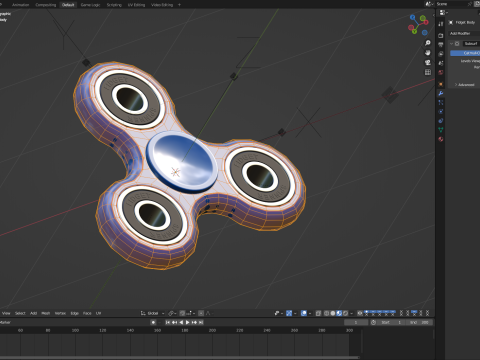
Task: Select rendered viewport shading
Action: tap(345, 313)
